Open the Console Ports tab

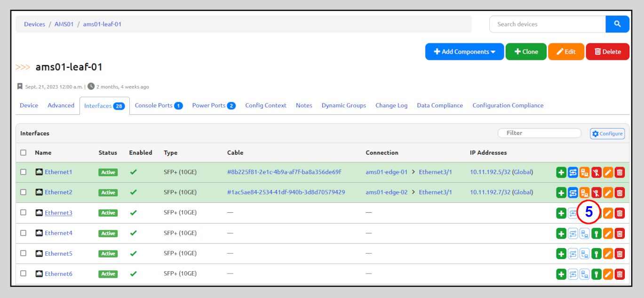pyautogui.click(x=158, y=105)
